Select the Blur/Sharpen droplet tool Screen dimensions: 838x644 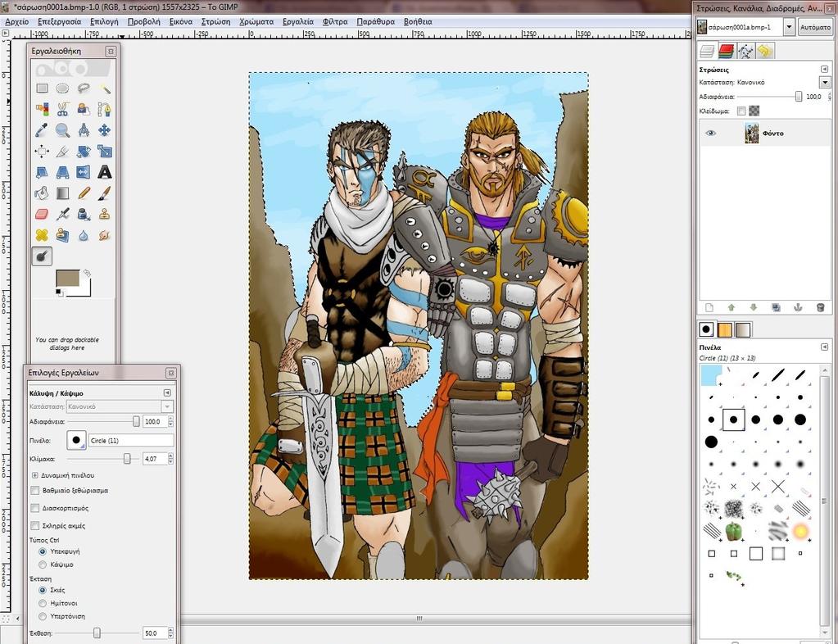pos(84,235)
